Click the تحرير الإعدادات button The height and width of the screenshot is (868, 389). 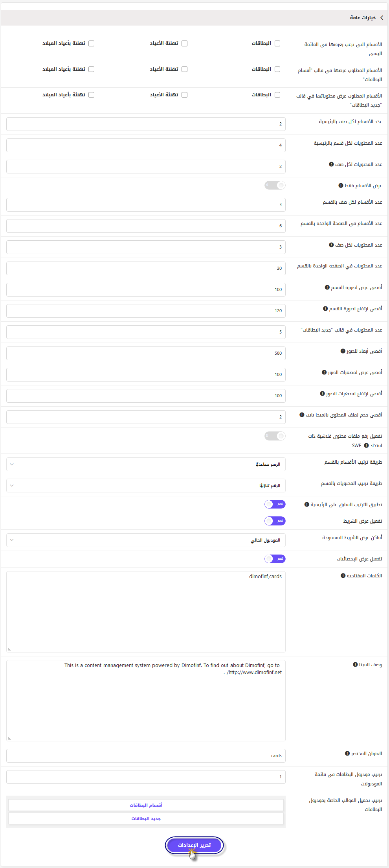coord(194,845)
